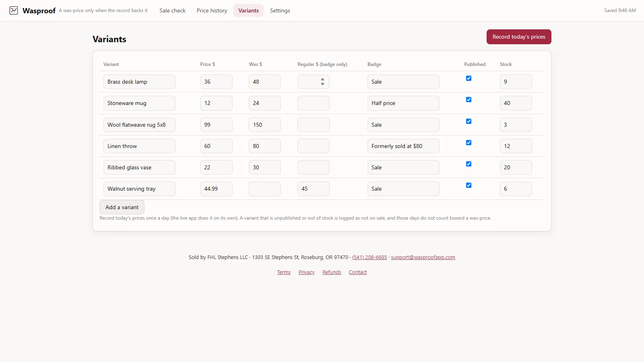The image size is (644, 362).
Task: Click Wool rug price field showing 99
Action: 217,125
